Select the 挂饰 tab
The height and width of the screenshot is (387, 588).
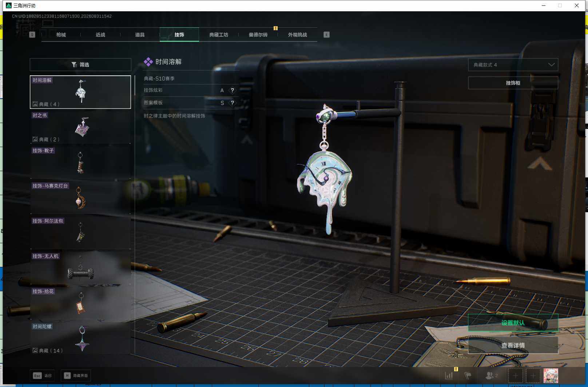click(x=179, y=35)
